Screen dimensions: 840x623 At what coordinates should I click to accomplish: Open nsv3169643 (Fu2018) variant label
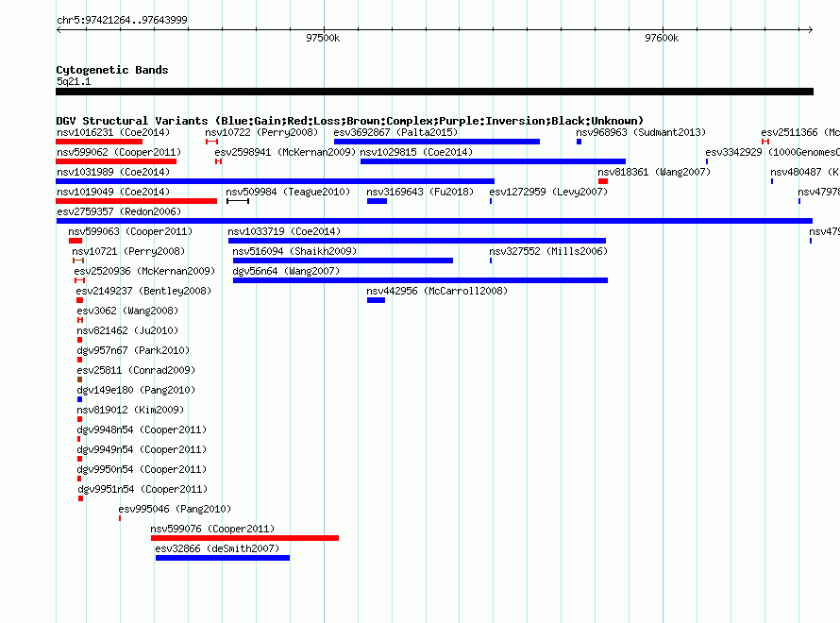coord(420,192)
